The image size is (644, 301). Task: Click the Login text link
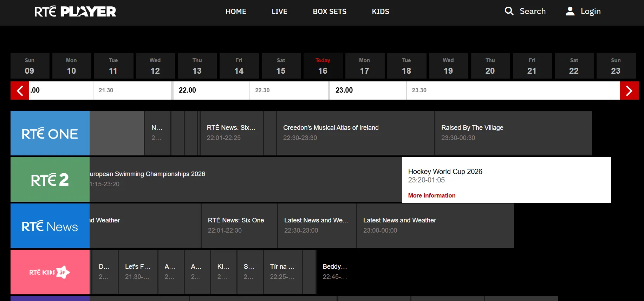591,12
